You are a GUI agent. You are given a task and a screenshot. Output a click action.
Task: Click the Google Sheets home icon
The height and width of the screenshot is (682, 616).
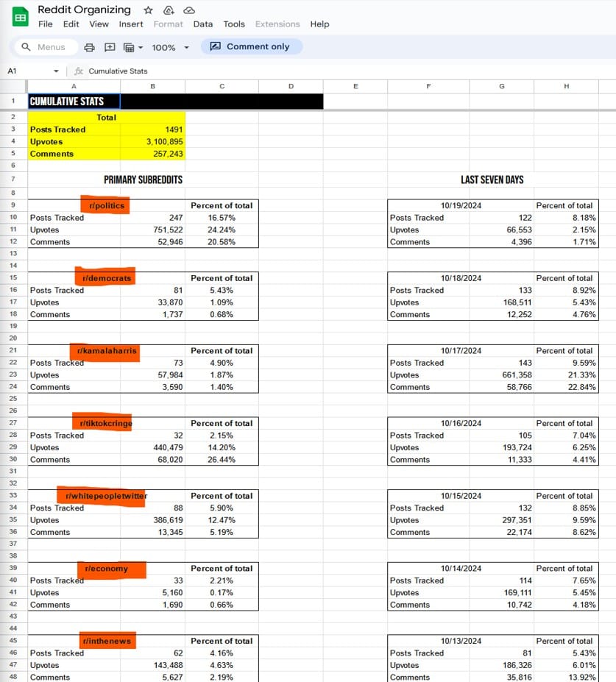(x=21, y=16)
